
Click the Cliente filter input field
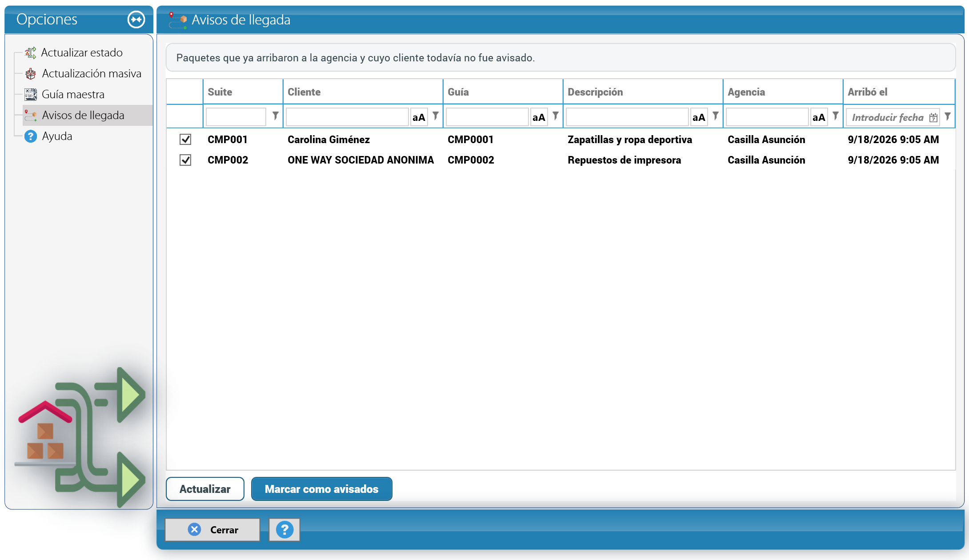(x=348, y=117)
